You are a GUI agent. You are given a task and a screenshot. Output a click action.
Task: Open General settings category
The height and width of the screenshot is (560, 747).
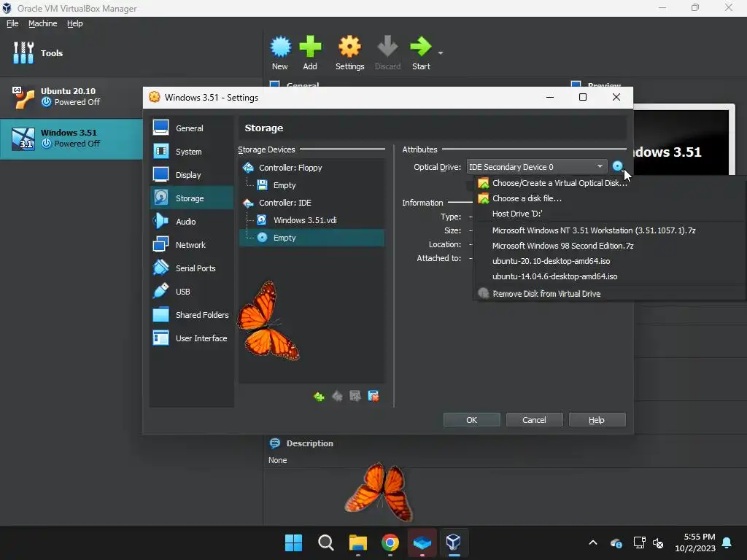pyautogui.click(x=192, y=128)
